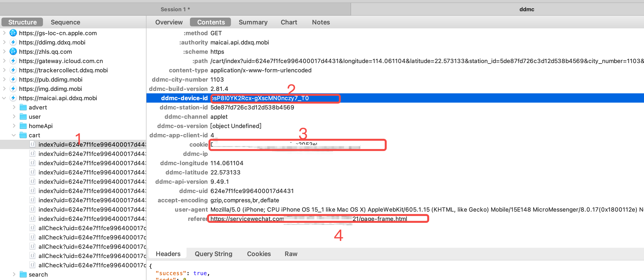Select the ddmc-station-id header row

tap(252, 107)
